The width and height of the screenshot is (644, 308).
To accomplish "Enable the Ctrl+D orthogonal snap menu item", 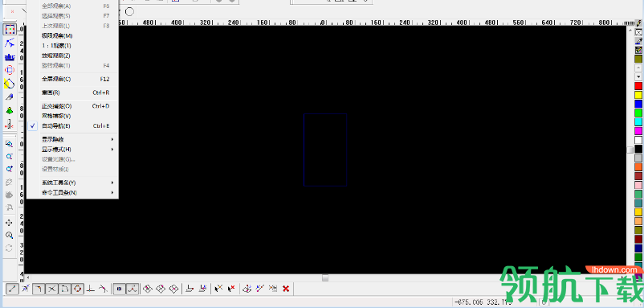I will click(x=72, y=106).
